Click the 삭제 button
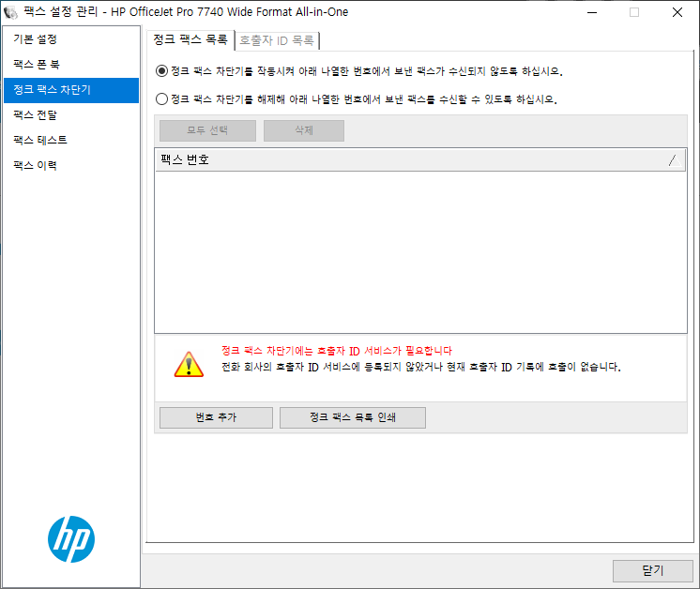 point(304,130)
